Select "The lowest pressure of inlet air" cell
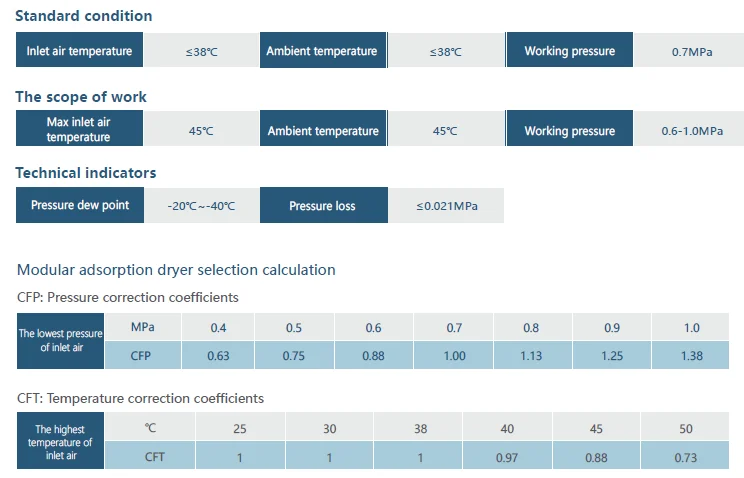 [58, 340]
